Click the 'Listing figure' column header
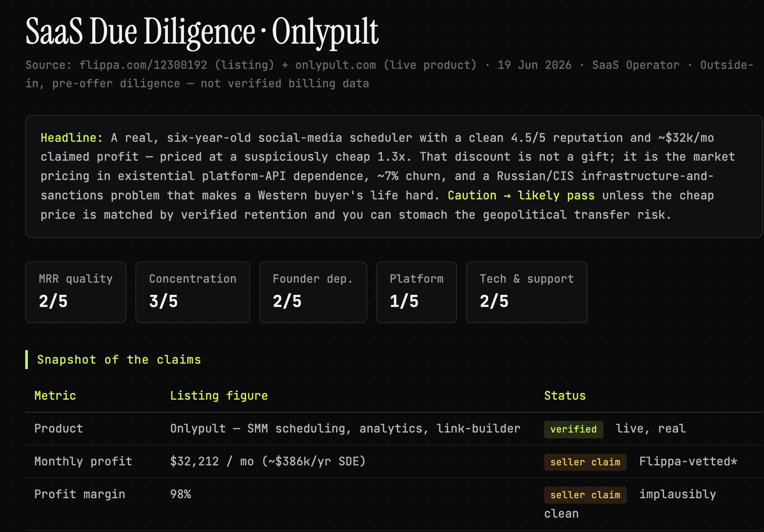The image size is (764, 532). click(219, 396)
